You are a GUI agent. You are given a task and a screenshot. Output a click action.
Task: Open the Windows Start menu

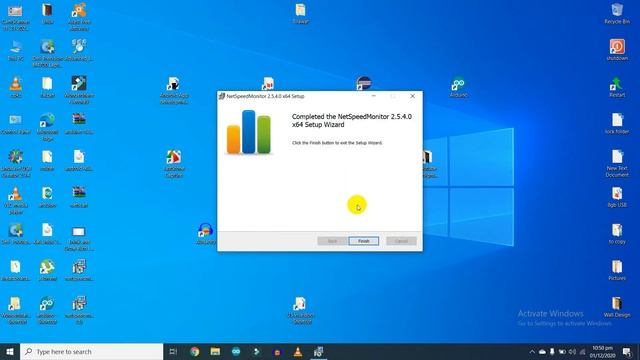(x=10, y=351)
